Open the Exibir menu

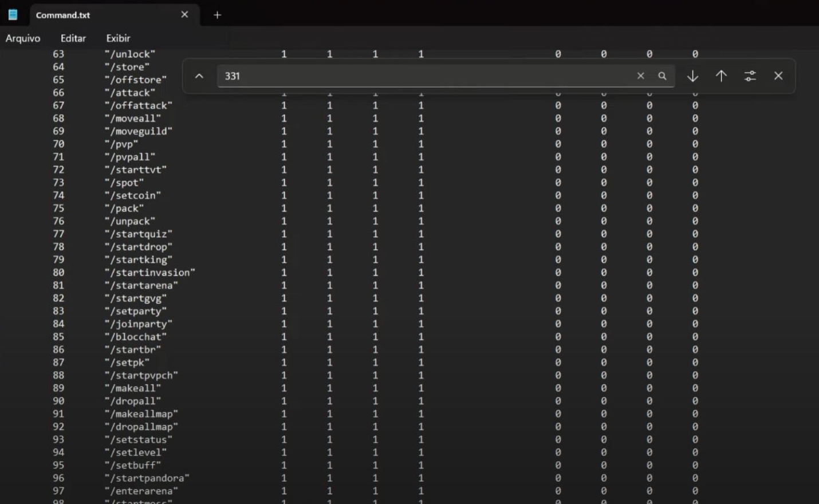pyautogui.click(x=118, y=38)
